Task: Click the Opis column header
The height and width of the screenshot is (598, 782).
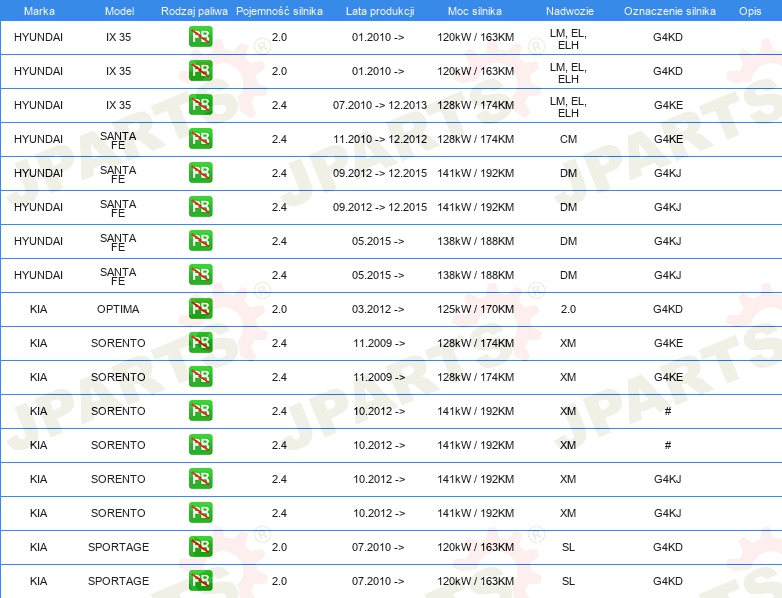Action: pos(749,10)
